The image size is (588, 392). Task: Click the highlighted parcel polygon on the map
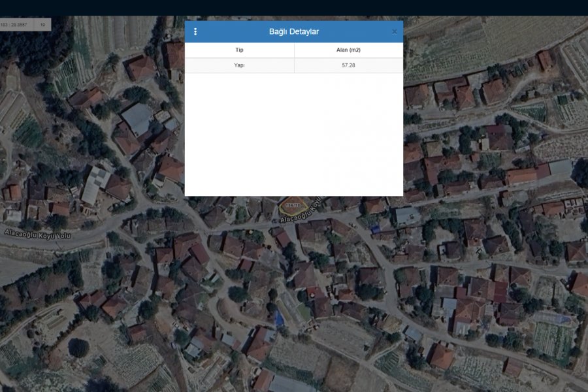(293, 206)
